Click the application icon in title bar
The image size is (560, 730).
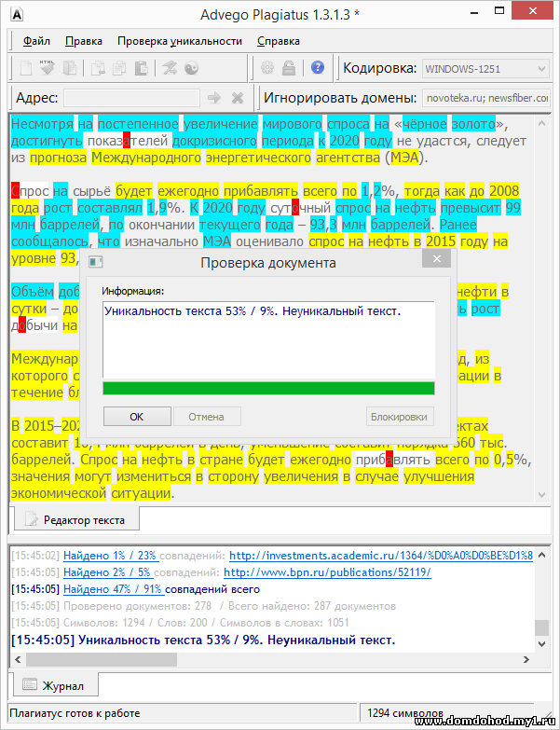(x=17, y=15)
